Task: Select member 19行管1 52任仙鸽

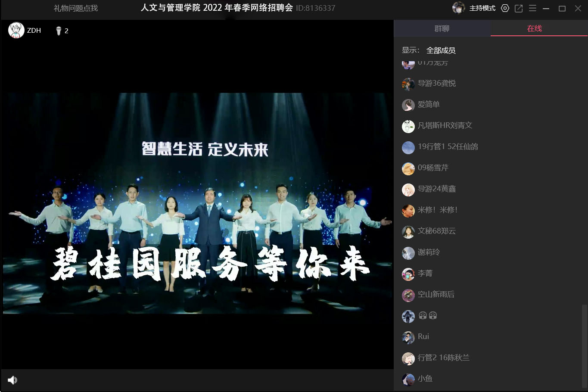Action: point(448,146)
